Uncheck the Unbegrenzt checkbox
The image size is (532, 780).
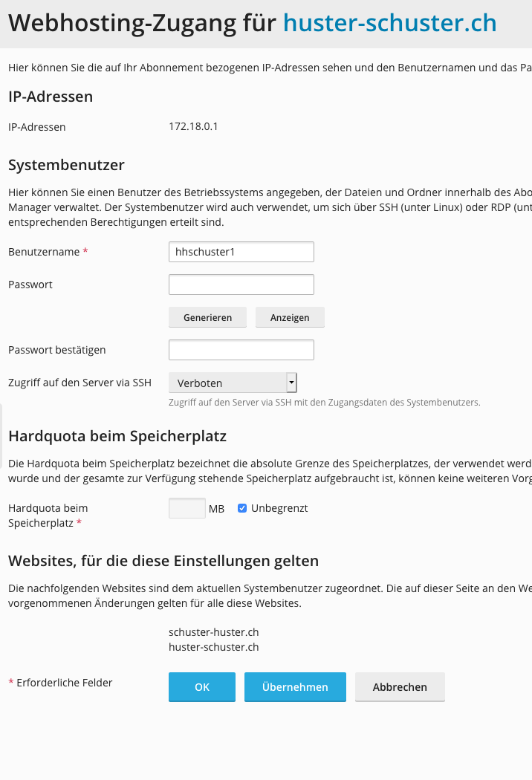[242, 508]
